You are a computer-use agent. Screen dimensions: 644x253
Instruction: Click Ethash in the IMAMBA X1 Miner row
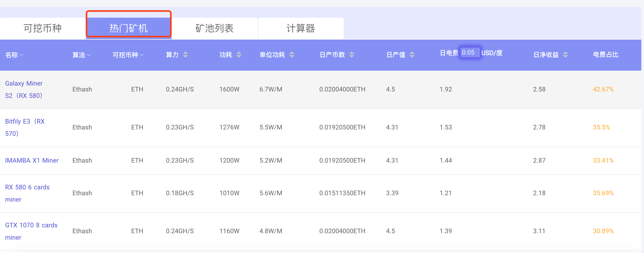coord(82,160)
